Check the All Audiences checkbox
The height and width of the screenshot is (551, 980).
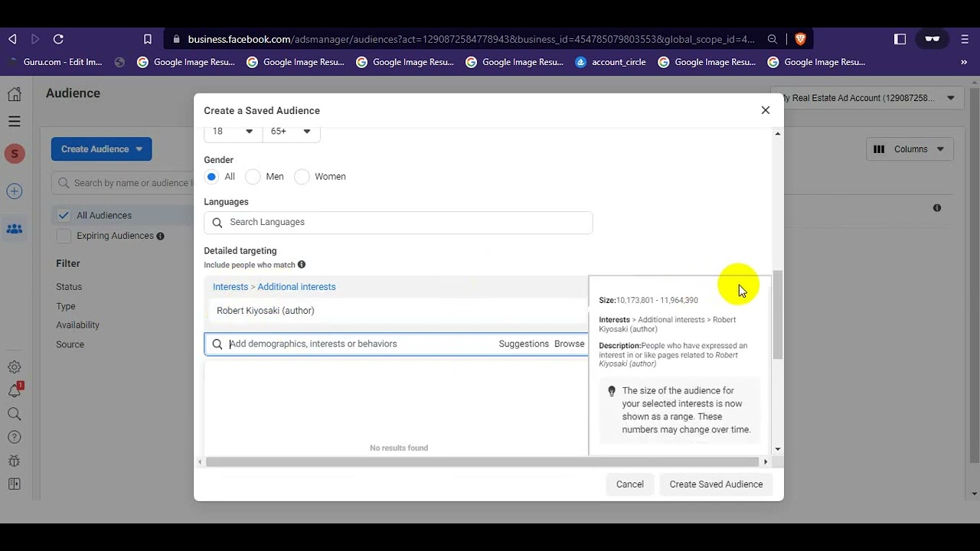click(64, 215)
